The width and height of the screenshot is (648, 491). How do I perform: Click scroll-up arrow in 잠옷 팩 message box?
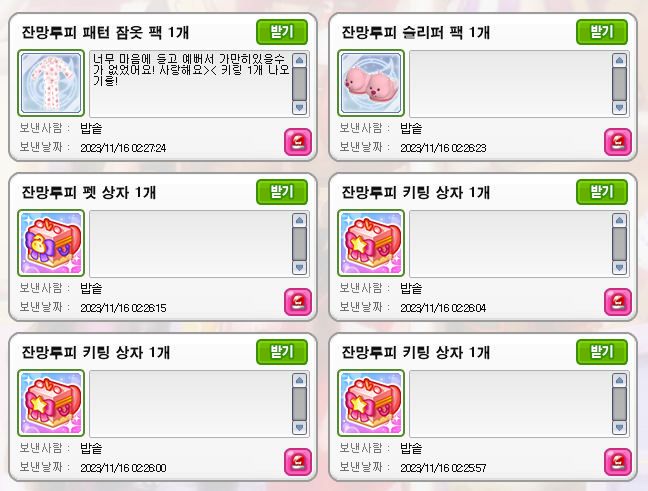(x=300, y=60)
